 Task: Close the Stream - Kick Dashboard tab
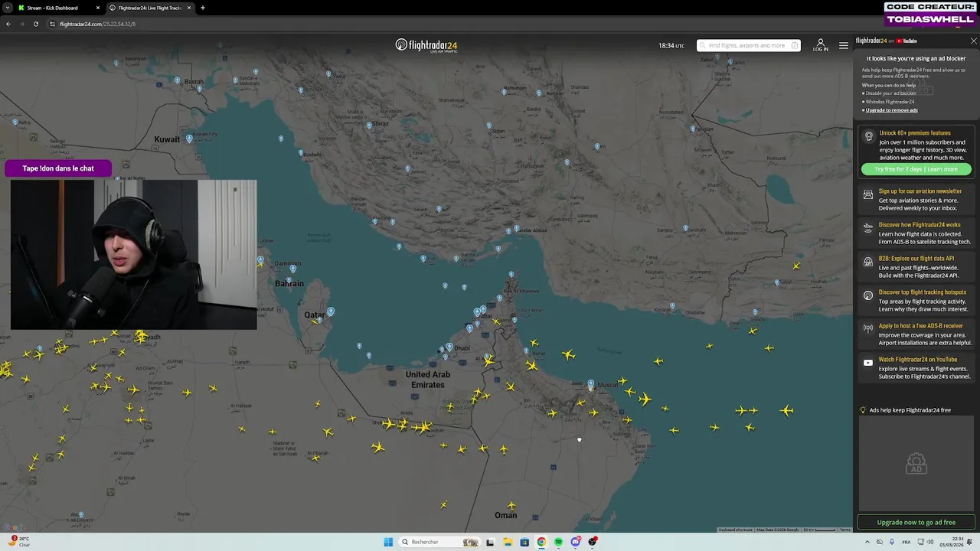point(98,8)
